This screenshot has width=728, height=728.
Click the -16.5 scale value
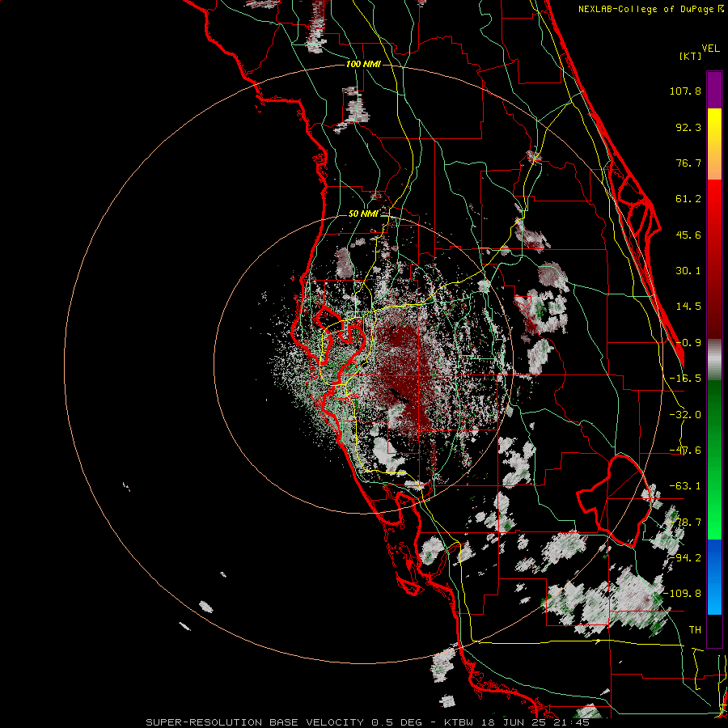click(x=685, y=379)
